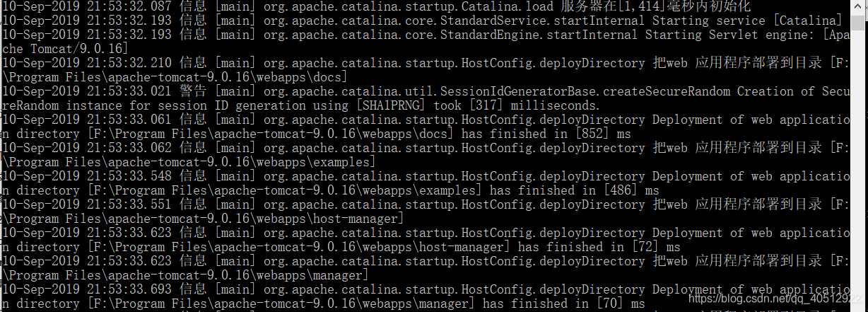Click 'reRandom instance for session ID' text
868x312 pixels.
tap(115, 105)
